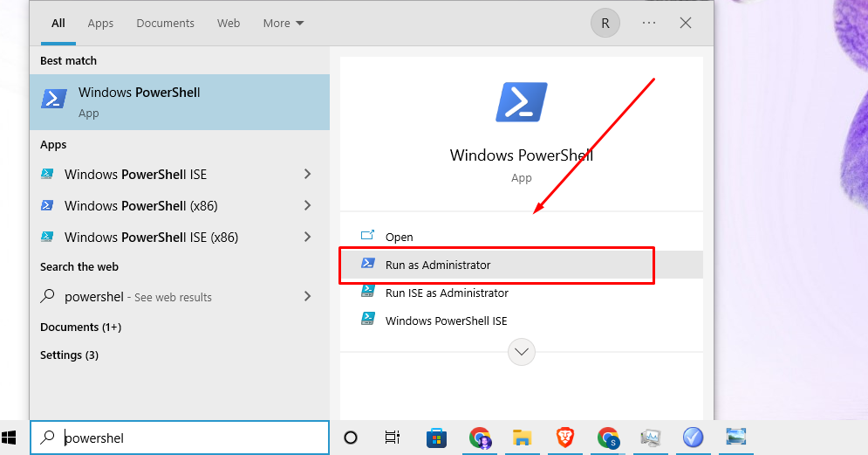Screen dimensions: 868x455
Task: Open the photo viewer app on the taskbar
Action: [736, 437]
